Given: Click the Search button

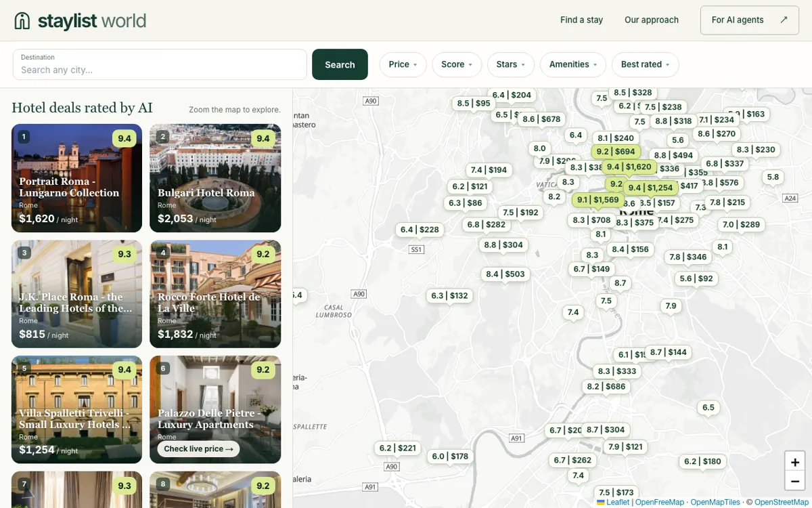Looking at the screenshot, I should point(340,64).
